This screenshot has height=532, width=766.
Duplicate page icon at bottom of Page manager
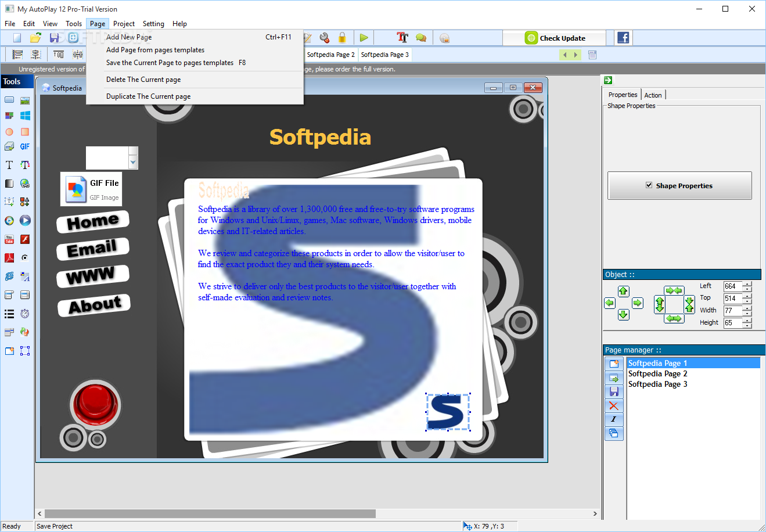(x=614, y=433)
